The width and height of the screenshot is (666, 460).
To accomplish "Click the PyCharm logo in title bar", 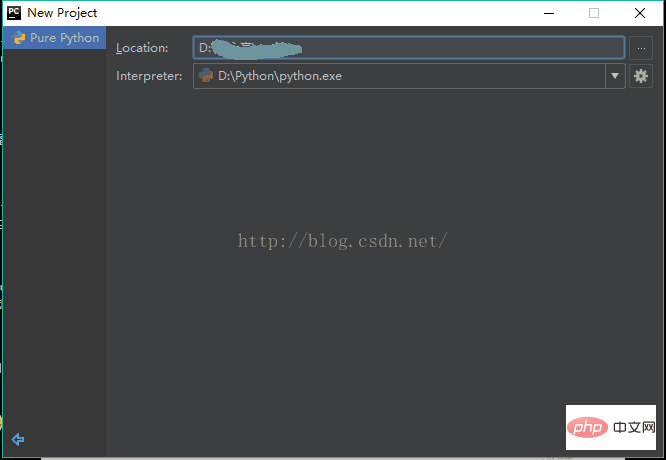I will 14,13.
